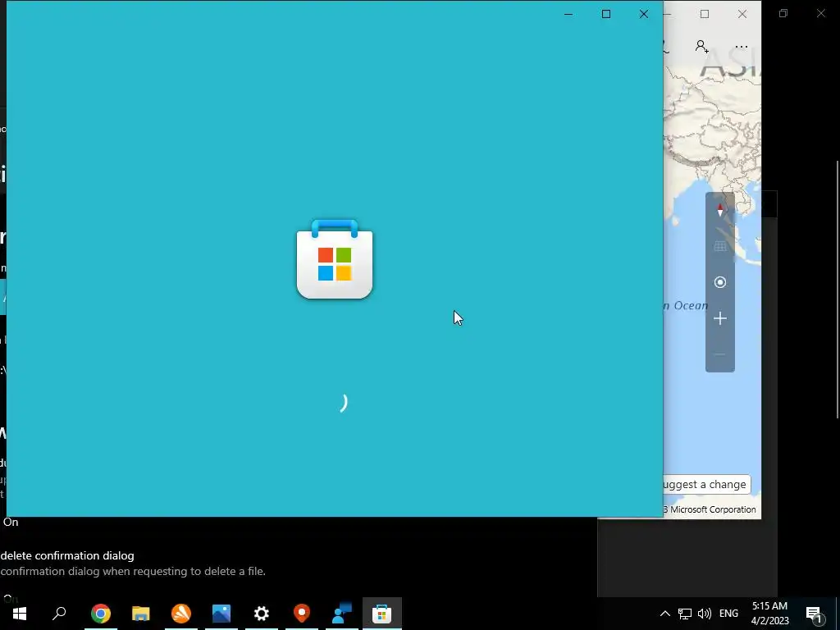Zoom in with the Maps plus button
This screenshot has height=630, width=840.
coord(720,319)
